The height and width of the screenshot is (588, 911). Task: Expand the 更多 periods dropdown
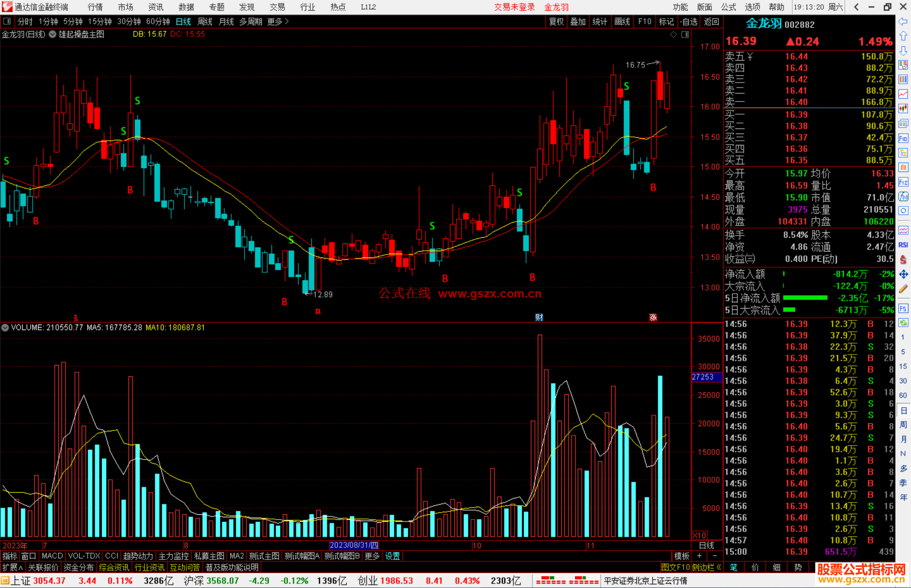278,21
